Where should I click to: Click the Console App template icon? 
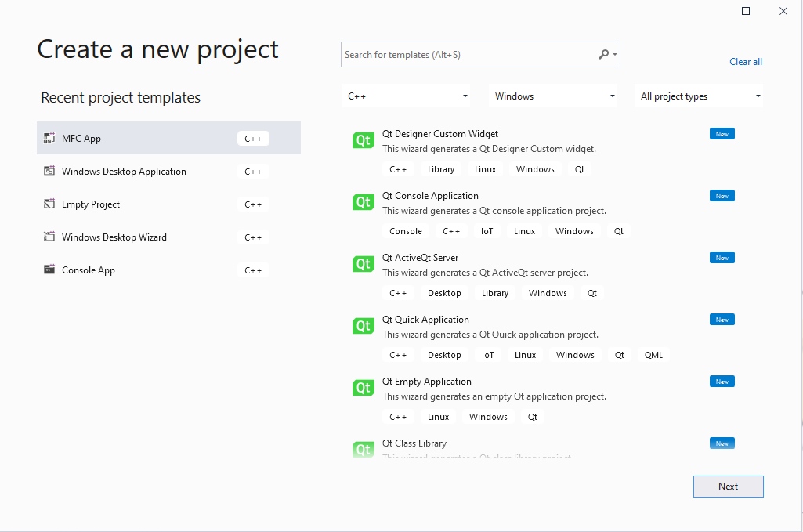[49, 270]
